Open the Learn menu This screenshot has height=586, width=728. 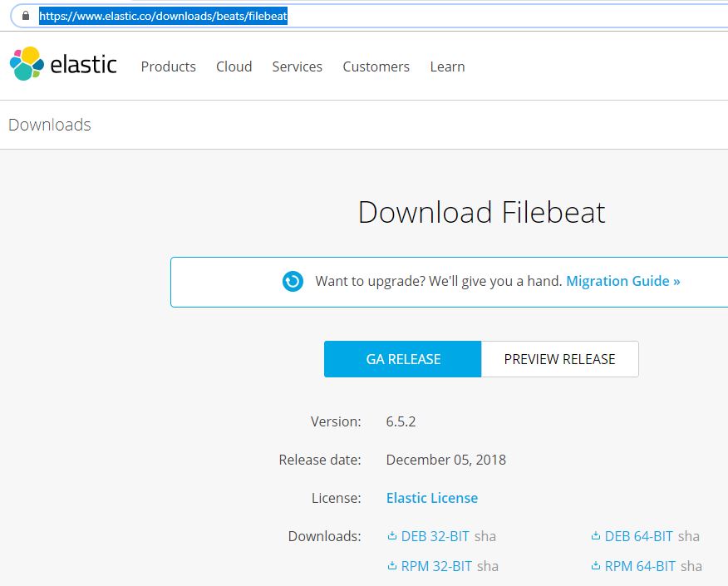coord(448,66)
